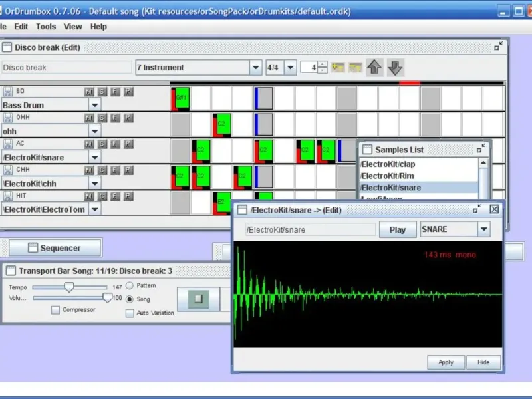
Task: Open the Bass Drum instrument dropdown
Action: pos(95,105)
